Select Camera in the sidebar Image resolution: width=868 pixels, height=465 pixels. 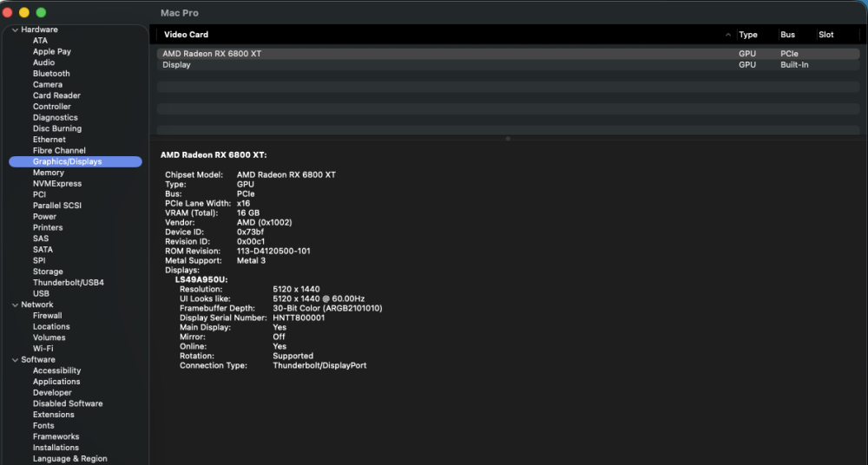[48, 85]
